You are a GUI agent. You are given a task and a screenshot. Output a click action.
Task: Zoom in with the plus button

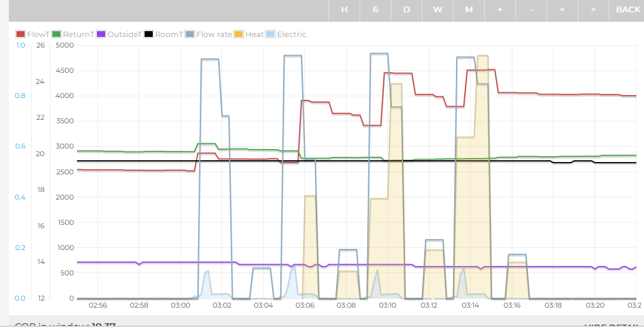click(500, 10)
